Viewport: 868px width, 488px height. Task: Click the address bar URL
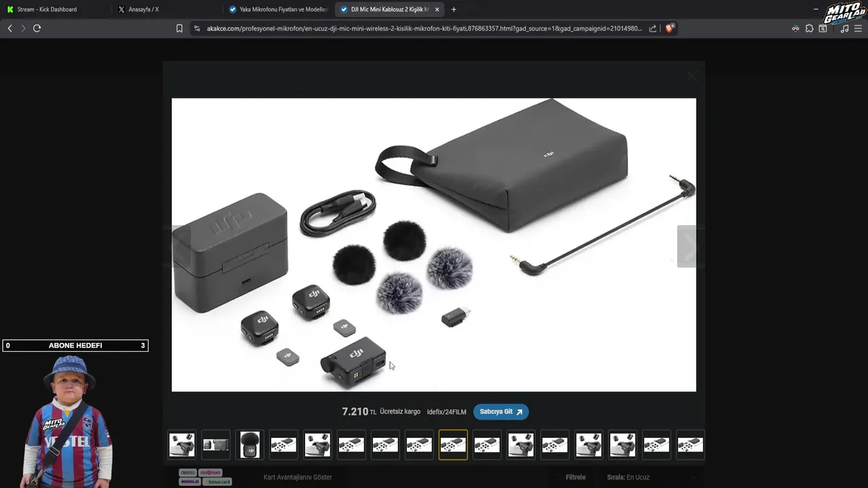[424, 28]
